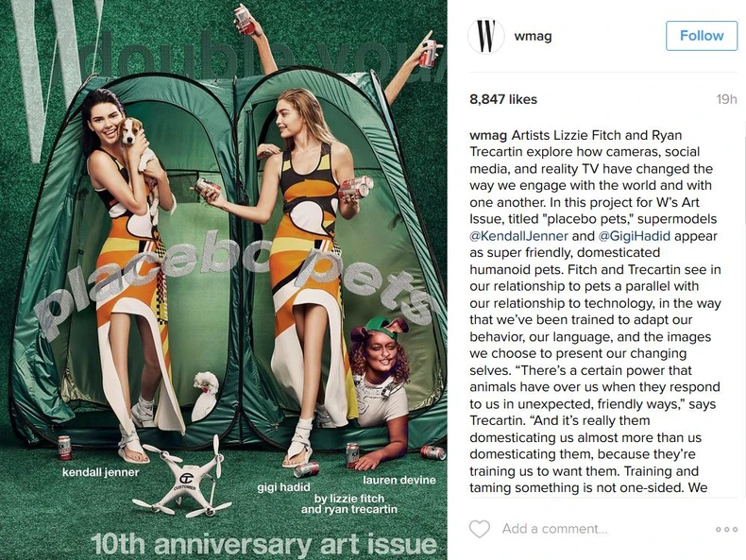Click the wmag username in caption

[x=488, y=136]
